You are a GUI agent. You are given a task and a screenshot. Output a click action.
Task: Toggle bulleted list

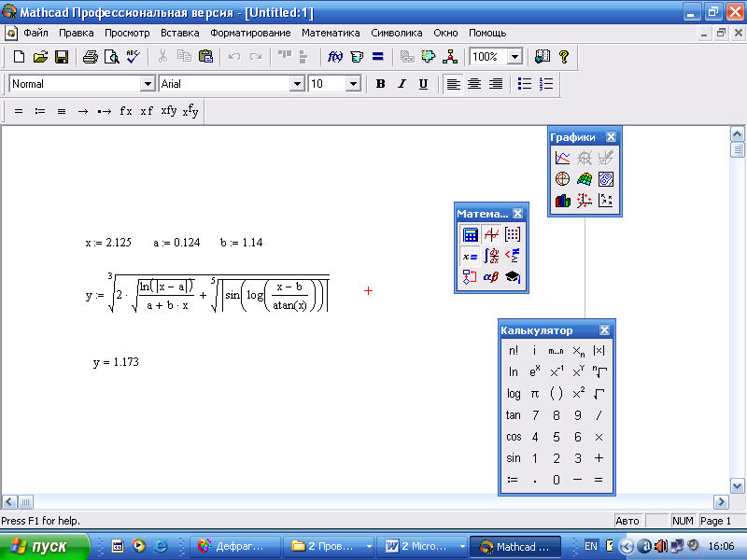click(x=525, y=84)
